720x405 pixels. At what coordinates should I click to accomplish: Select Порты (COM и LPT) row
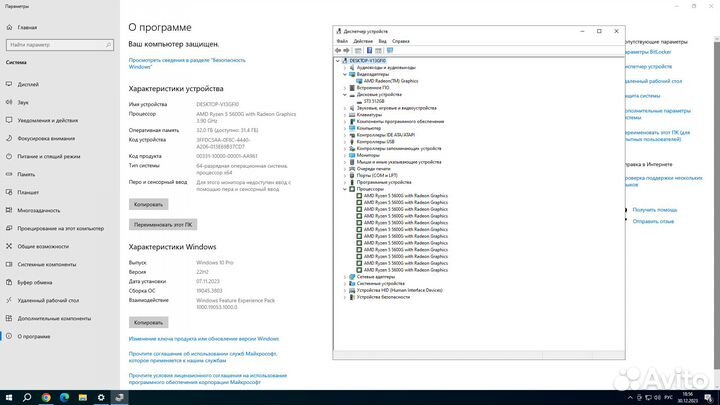(x=377, y=175)
